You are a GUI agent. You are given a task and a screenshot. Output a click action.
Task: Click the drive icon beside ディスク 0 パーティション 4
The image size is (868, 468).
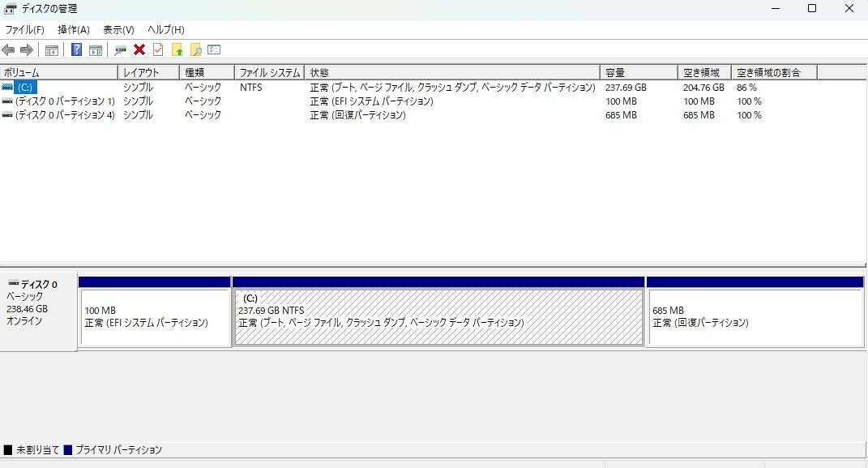tap(7, 115)
